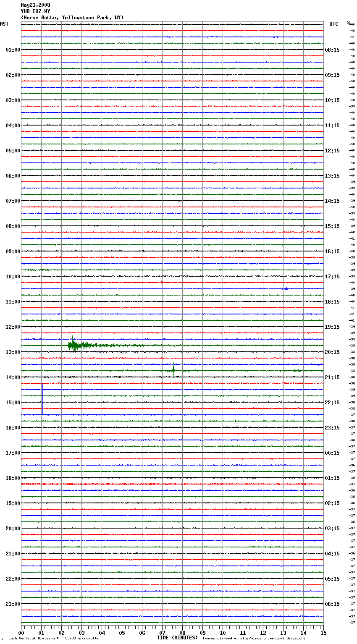Click the Traces clipped footnote text
This screenshot has height=644, width=357.
pyautogui.click(x=254, y=638)
